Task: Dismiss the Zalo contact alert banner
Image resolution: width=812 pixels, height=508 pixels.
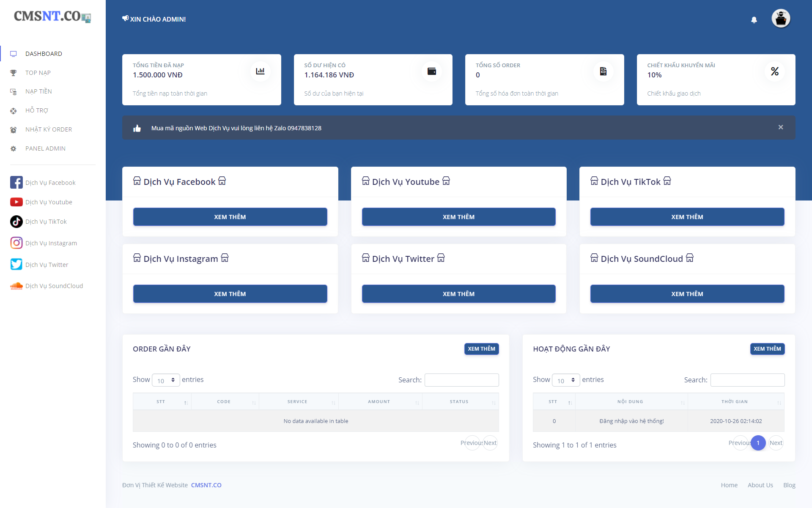Action: 780,127
